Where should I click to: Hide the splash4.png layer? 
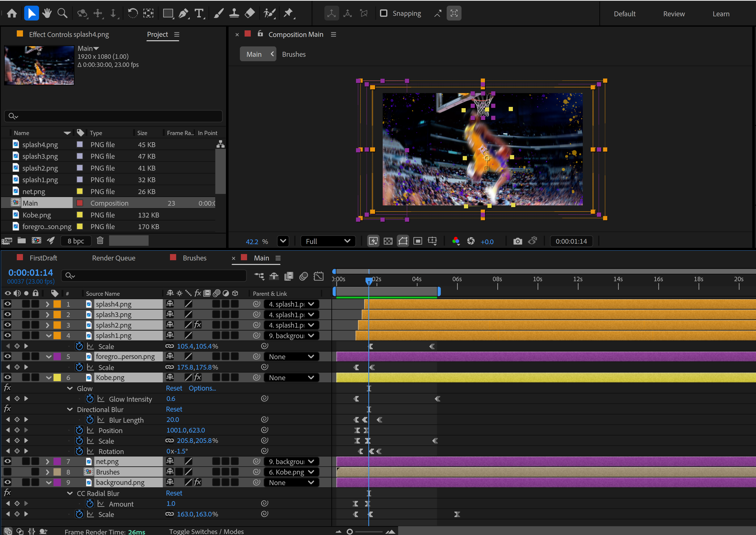(x=8, y=304)
